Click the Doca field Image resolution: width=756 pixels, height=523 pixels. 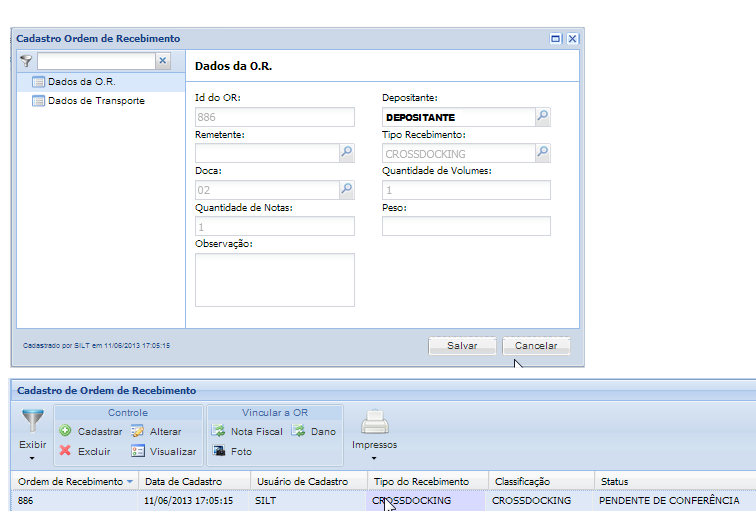click(x=267, y=190)
